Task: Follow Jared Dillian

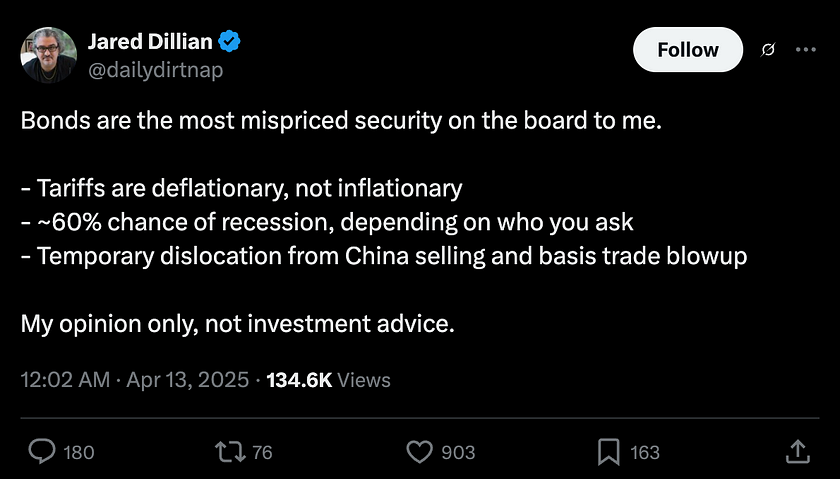Action: coord(688,50)
